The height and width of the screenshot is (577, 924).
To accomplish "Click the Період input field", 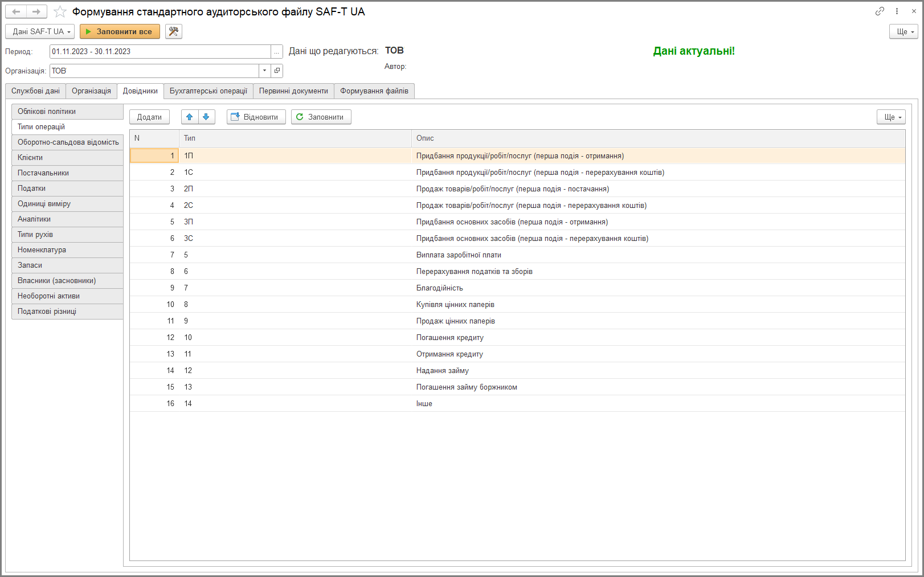I will pos(160,51).
